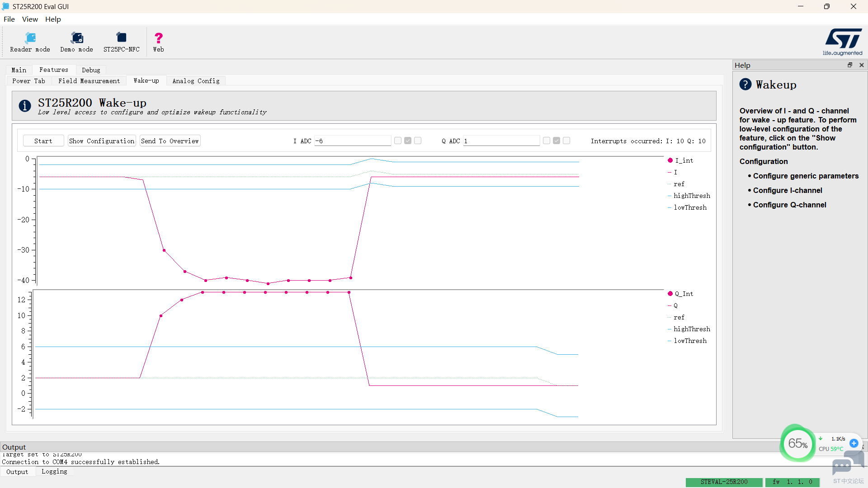Click the blue plus widget button
The width and height of the screenshot is (868, 488).
coord(854,443)
